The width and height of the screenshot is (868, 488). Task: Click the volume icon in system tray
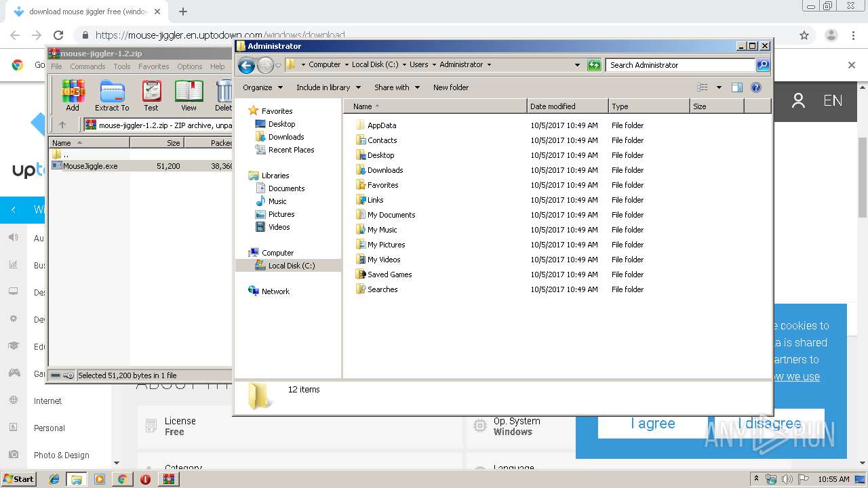[x=787, y=479]
